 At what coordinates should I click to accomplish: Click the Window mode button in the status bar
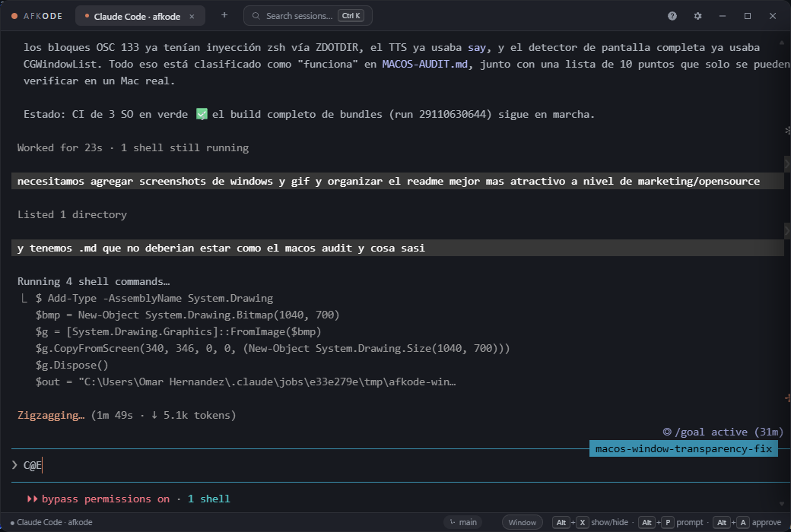pyautogui.click(x=522, y=522)
